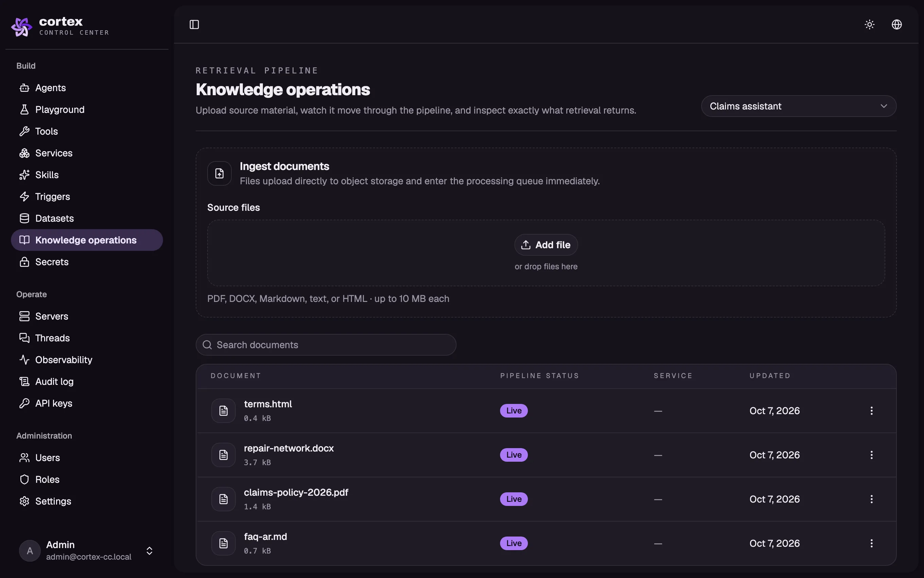Open API keys page
The height and width of the screenshot is (578, 924).
[x=87, y=404]
